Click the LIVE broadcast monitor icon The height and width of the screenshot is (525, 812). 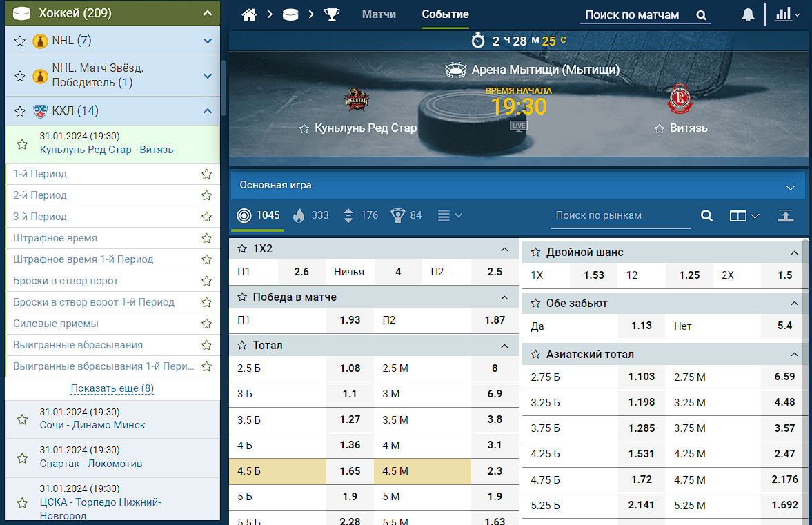[518, 126]
